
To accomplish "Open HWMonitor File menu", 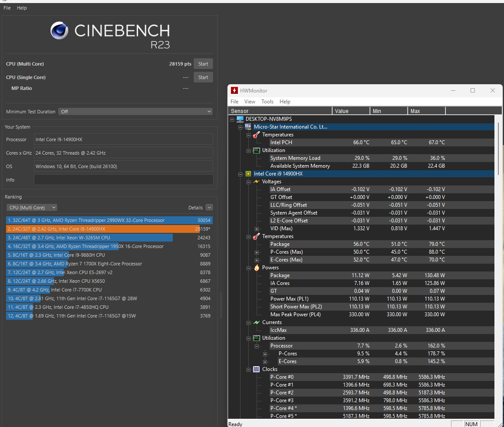I will 234,102.
